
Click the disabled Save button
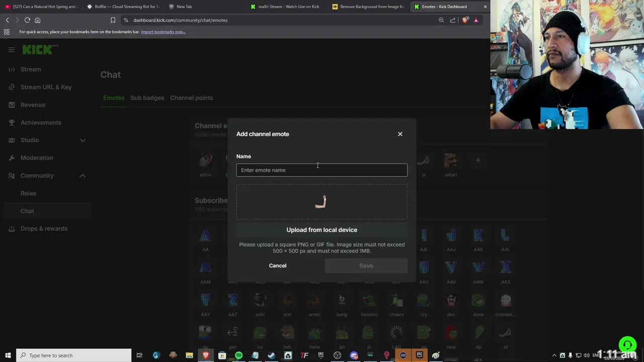pos(366,265)
